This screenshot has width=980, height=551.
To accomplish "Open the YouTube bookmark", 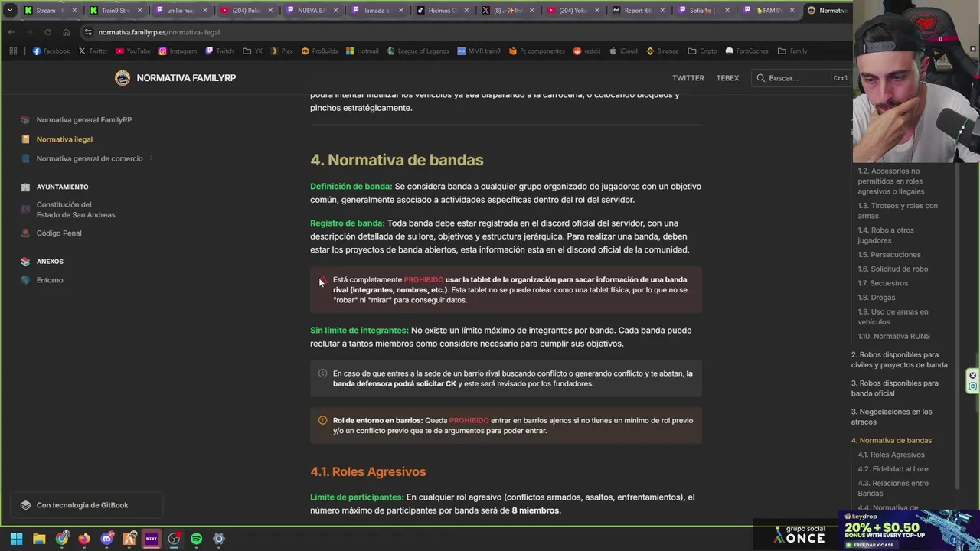I will 132,51.
